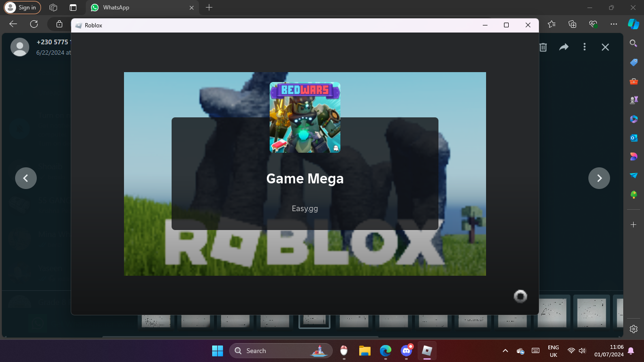Forward the media with WhatsApp arrow icon
Screen dimensions: 644x362
564,47
